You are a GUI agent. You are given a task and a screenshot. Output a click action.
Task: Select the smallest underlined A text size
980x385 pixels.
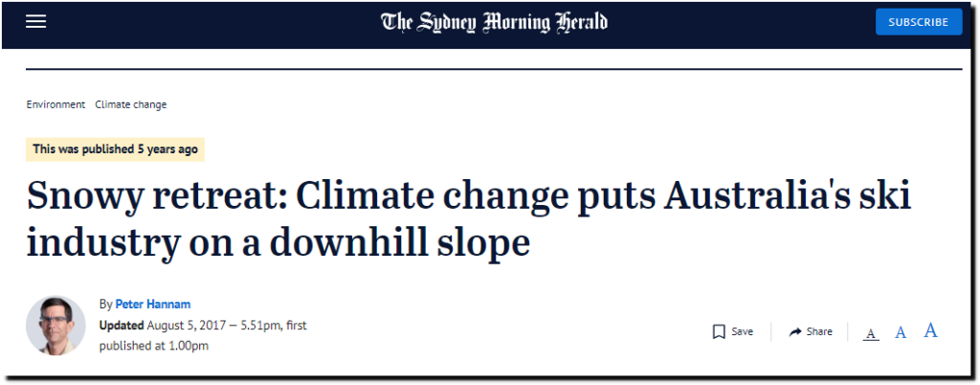(x=871, y=333)
